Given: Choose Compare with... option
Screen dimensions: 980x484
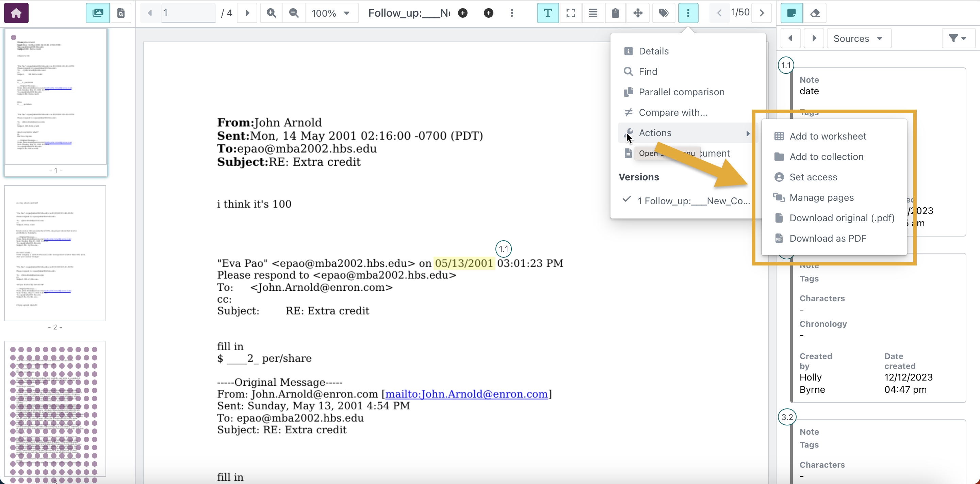Looking at the screenshot, I should [x=688, y=113].
